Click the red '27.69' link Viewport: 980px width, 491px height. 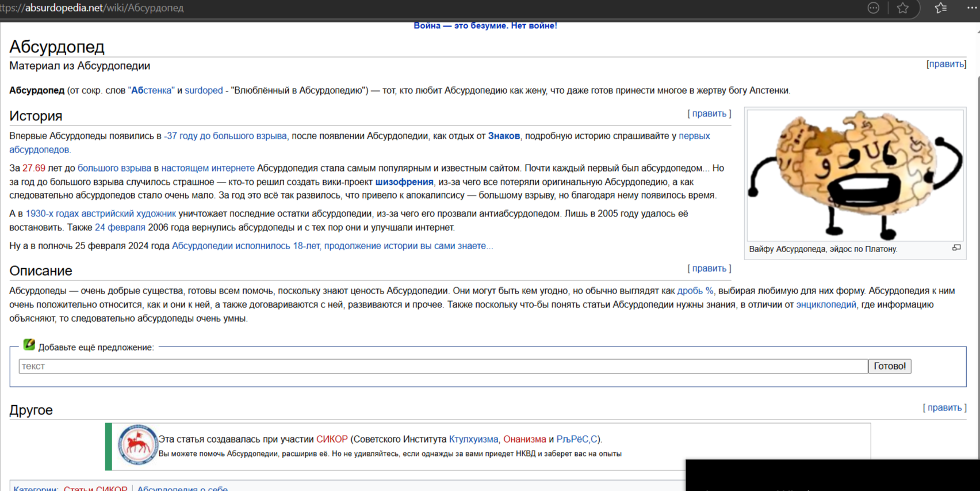point(34,168)
